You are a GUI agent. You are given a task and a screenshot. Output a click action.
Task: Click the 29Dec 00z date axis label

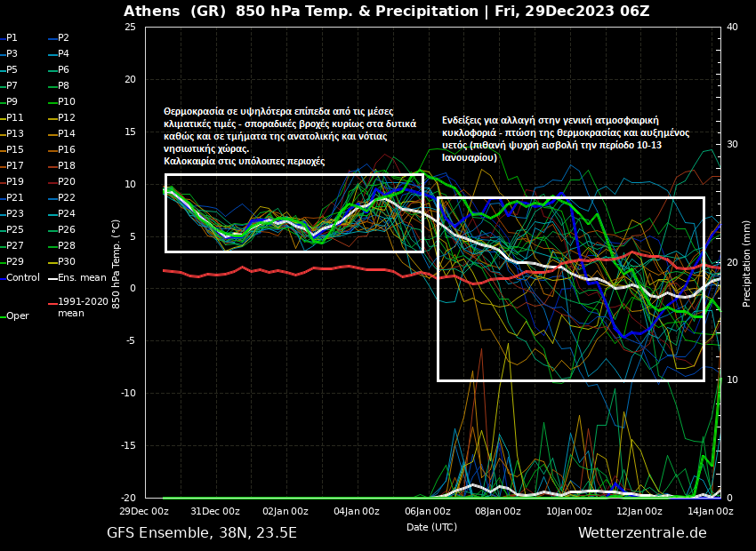point(144,511)
